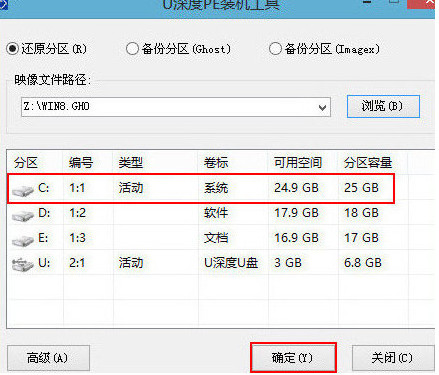Click the D: drive letter text

coord(44,213)
